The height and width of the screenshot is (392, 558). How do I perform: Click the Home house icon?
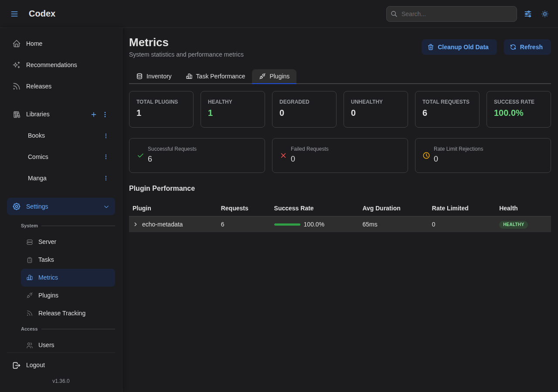click(x=17, y=44)
